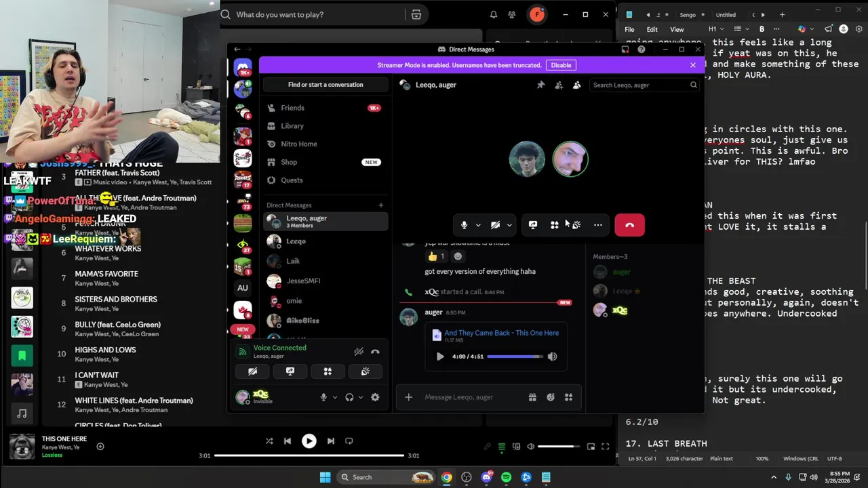
Task: Toggle member list icon in Discord header
Action: pos(576,85)
